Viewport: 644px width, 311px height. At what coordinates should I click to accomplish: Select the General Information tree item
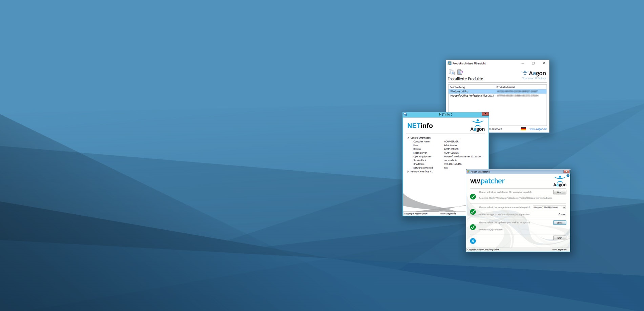coord(420,138)
